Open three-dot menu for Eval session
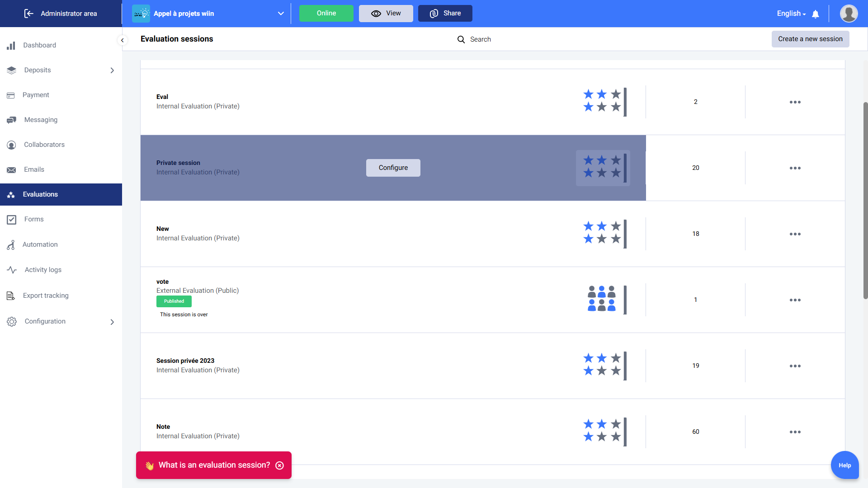The width and height of the screenshot is (868, 488). pyautogui.click(x=795, y=102)
